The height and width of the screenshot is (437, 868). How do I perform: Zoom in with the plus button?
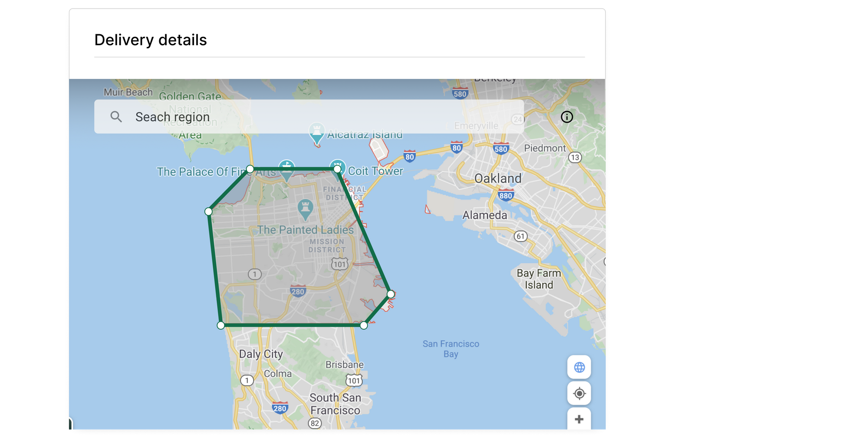coord(579,419)
